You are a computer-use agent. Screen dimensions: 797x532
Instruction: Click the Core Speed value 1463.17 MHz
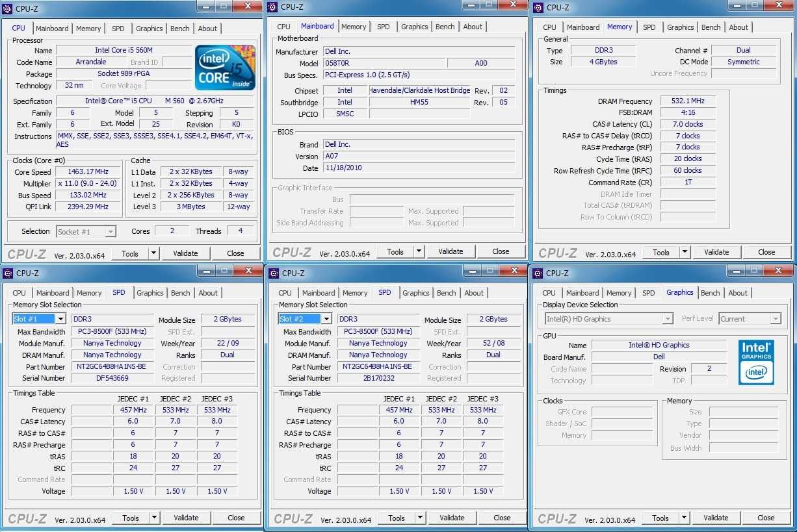tap(88, 172)
